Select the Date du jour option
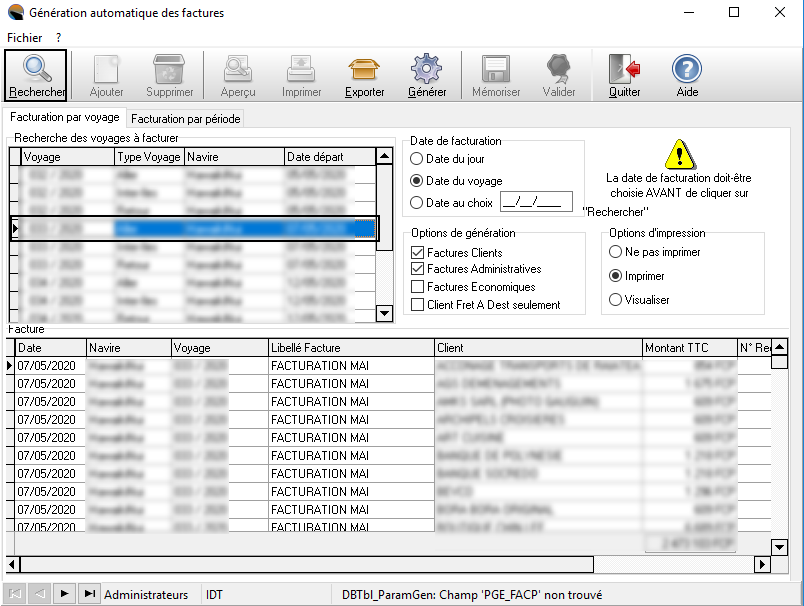The image size is (804, 606). coord(417,159)
